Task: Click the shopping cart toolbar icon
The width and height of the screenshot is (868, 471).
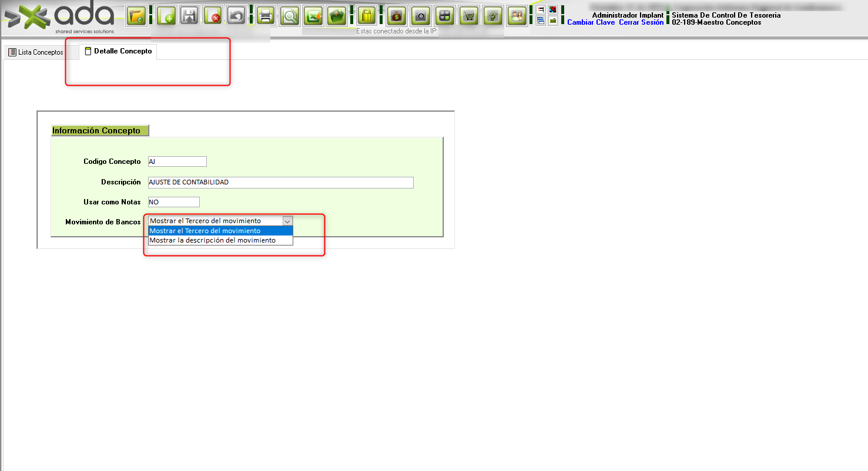Action: click(468, 16)
